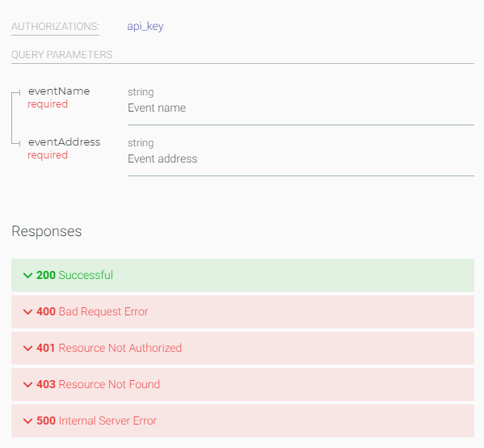Viewport: 484px width, 448px height.
Task: Click the chevron icon beside 403
Action: 27,385
